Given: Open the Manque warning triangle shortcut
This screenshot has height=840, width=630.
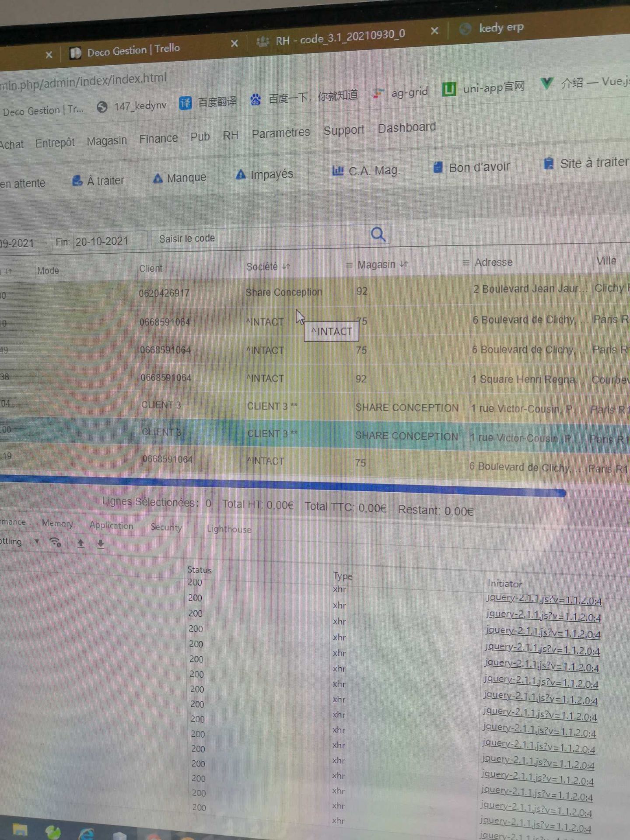Looking at the screenshot, I should point(157,178).
